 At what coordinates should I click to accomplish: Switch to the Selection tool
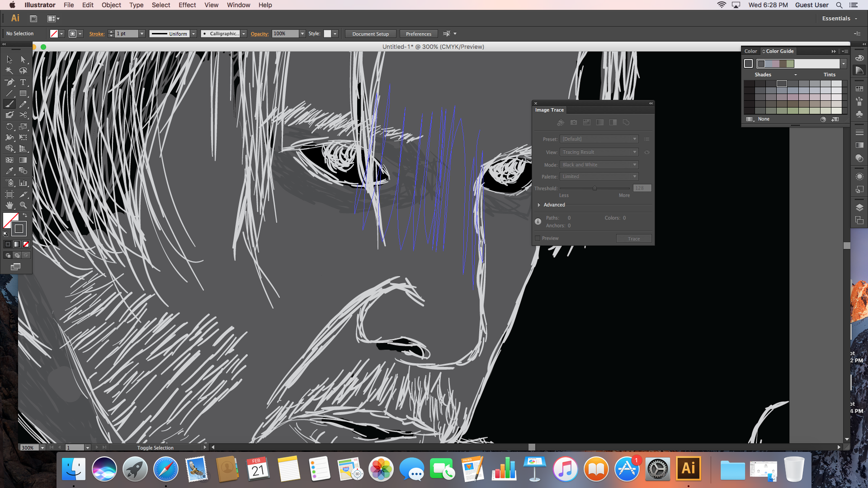9,60
